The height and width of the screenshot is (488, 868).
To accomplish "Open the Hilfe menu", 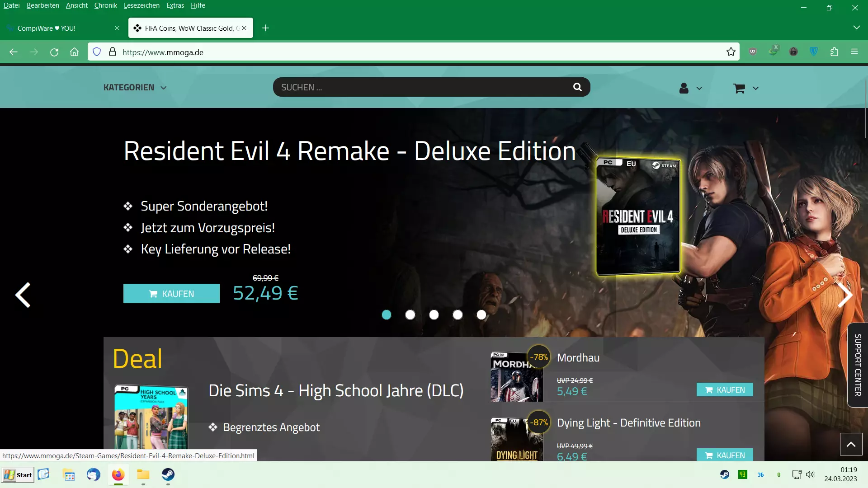I will (x=198, y=5).
